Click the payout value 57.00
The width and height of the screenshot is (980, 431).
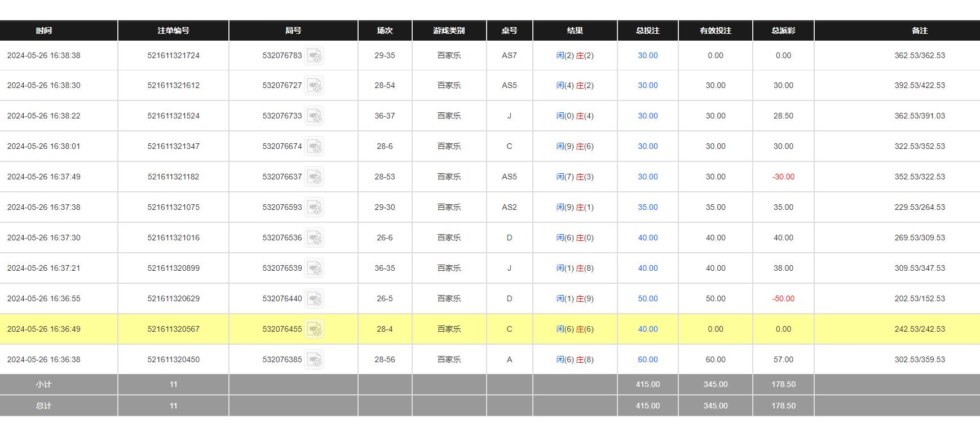tap(783, 359)
